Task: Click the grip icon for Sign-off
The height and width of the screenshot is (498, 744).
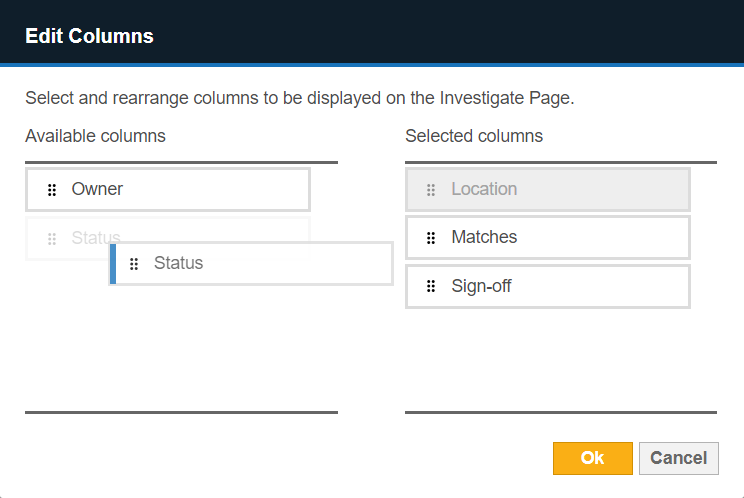Action: point(431,287)
